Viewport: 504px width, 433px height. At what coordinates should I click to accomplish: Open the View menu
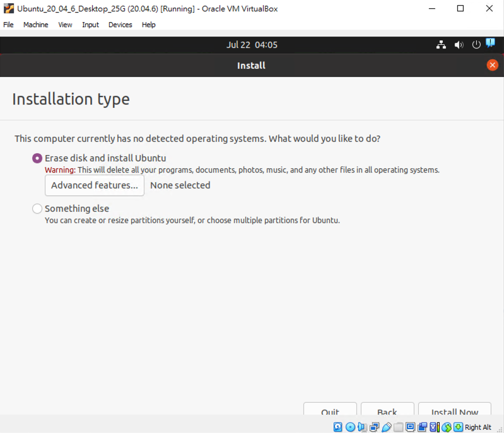[x=65, y=25]
